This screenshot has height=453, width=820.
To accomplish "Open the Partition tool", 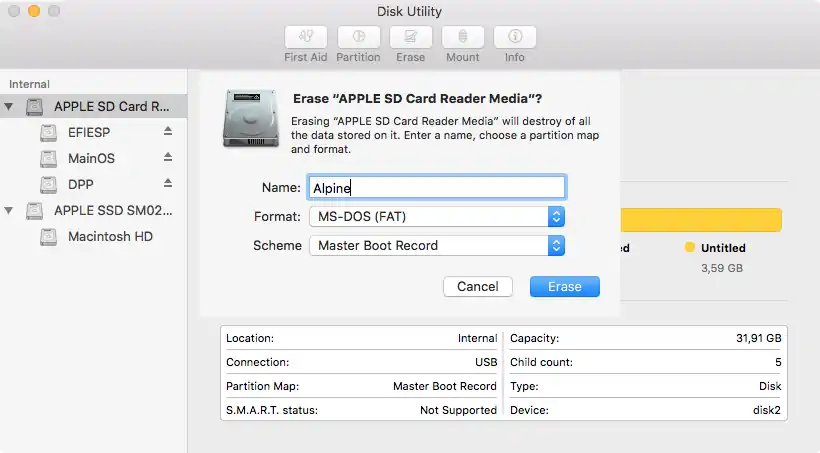I will pos(358,37).
